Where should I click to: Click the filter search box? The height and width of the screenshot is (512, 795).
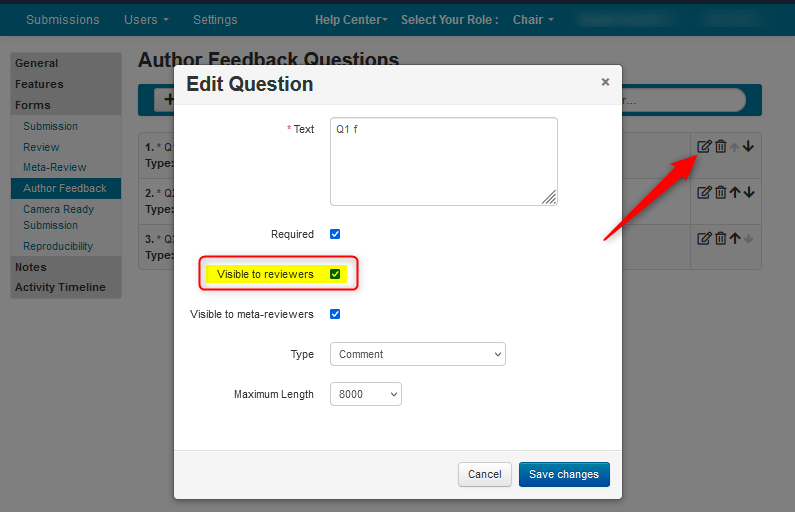coord(682,100)
